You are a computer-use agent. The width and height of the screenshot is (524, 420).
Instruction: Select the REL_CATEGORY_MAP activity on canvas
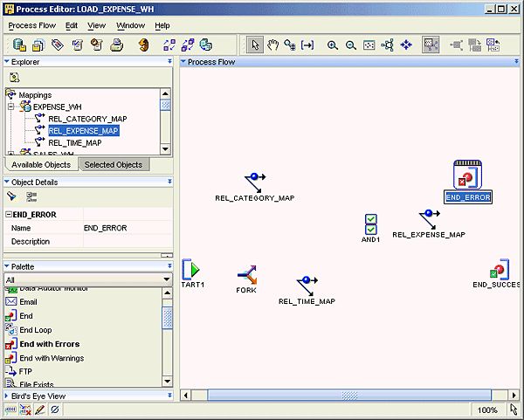(x=255, y=187)
